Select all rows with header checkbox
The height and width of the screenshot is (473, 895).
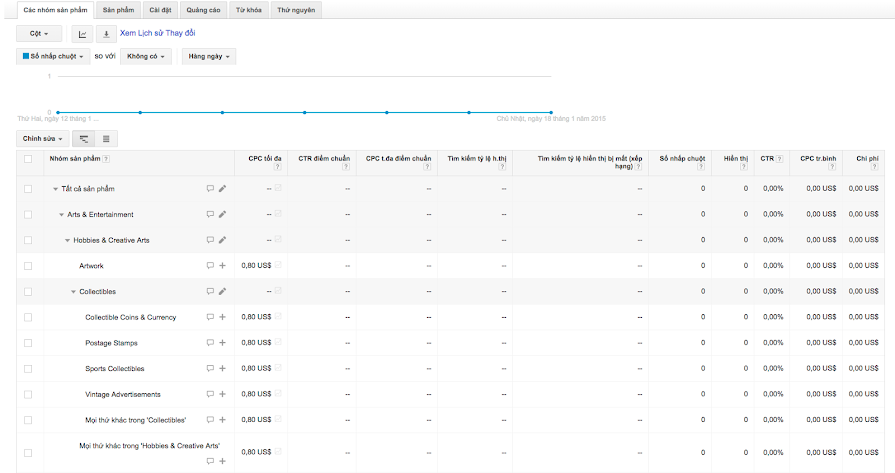coord(28,158)
